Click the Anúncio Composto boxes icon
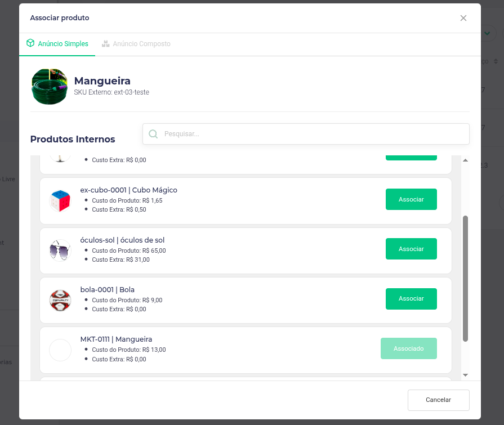This screenshot has height=425, width=504. coord(105,43)
